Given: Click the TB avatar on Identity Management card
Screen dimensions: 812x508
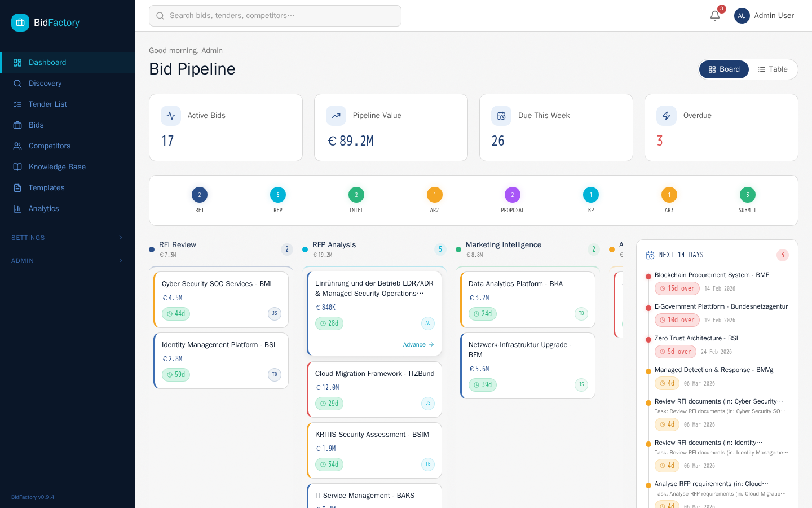Looking at the screenshot, I should [275, 374].
